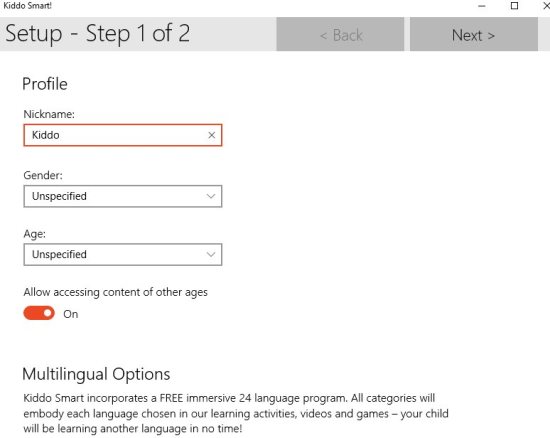This screenshot has height=438, width=550.
Task: Click the Age dropdown chevron arrow
Action: pyautogui.click(x=211, y=254)
